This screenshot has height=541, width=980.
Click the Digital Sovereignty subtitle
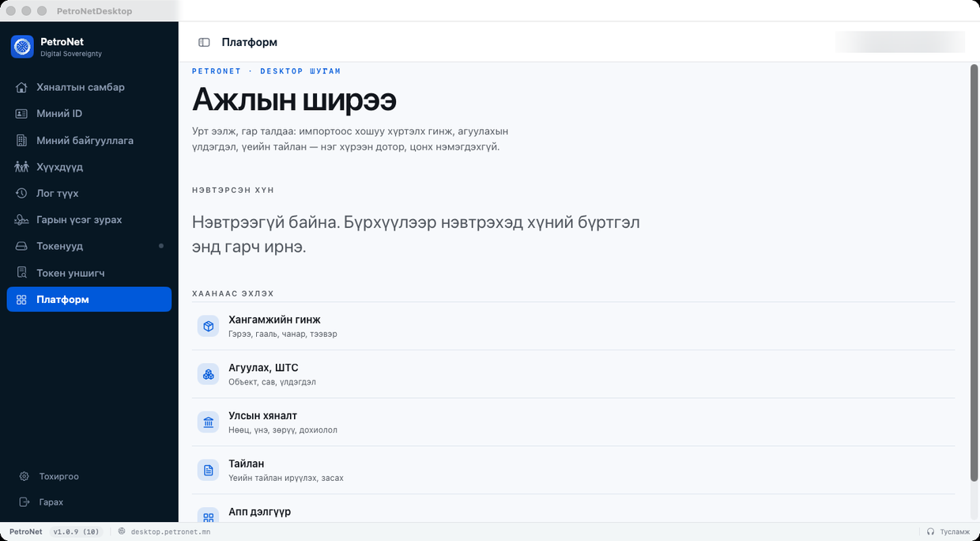(x=71, y=54)
